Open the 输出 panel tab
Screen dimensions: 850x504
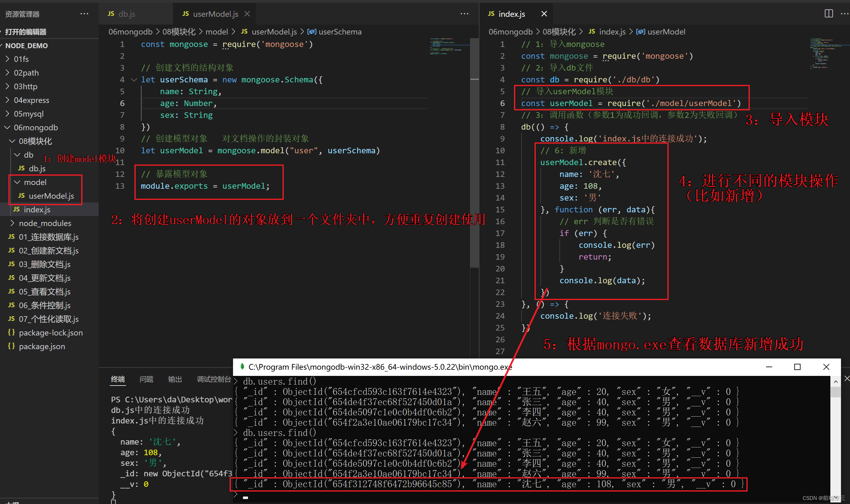(x=175, y=379)
